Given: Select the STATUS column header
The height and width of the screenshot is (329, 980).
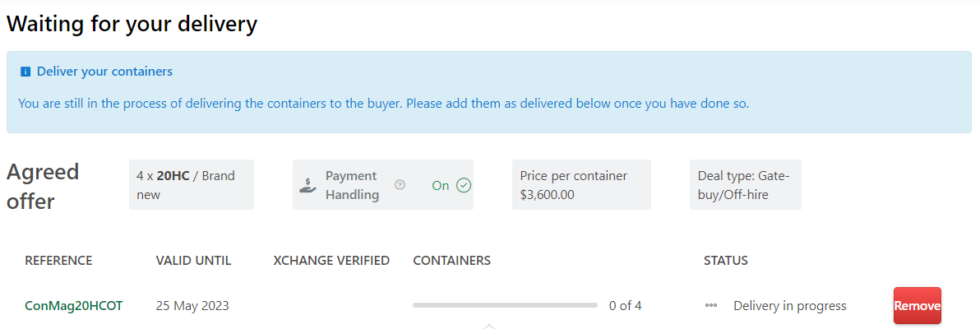Looking at the screenshot, I should point(726,261).
